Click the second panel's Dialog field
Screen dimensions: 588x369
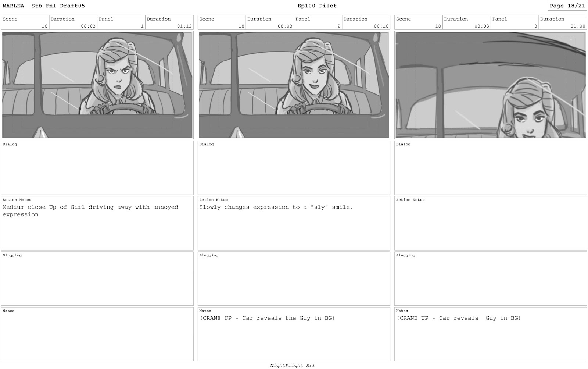[294, 168]
